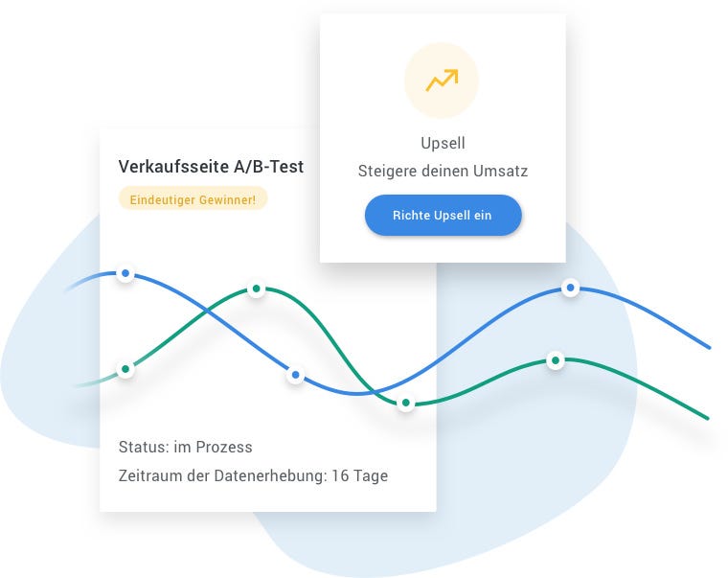The width and height of the screenshot is (728, 578).
Task: Click the leftmost blue data point
Action: coord(125,274)
